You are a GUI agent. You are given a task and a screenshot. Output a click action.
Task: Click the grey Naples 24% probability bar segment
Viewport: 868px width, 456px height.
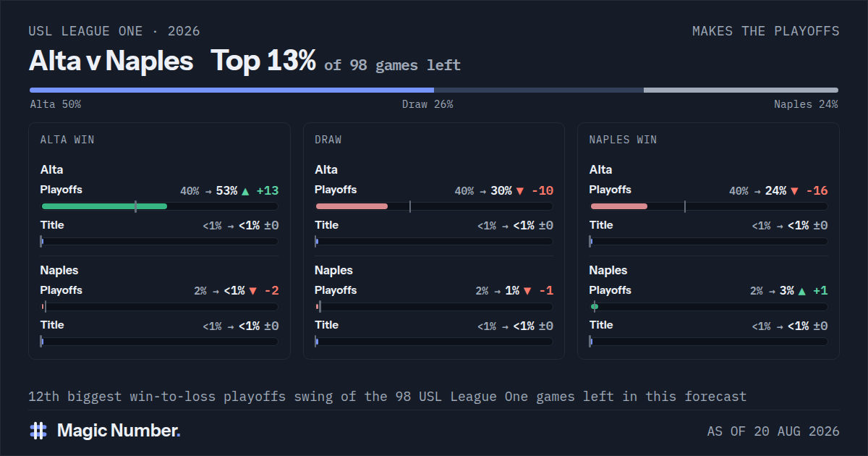(x=741, y=90)
